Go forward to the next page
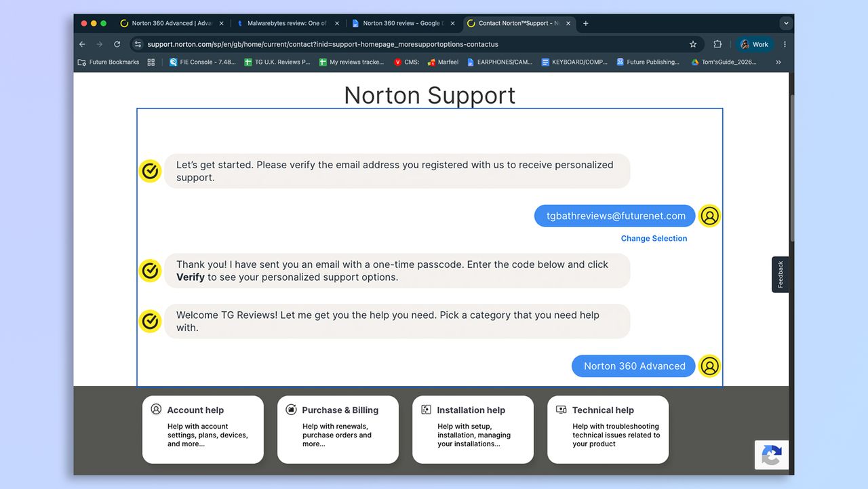 100,44
